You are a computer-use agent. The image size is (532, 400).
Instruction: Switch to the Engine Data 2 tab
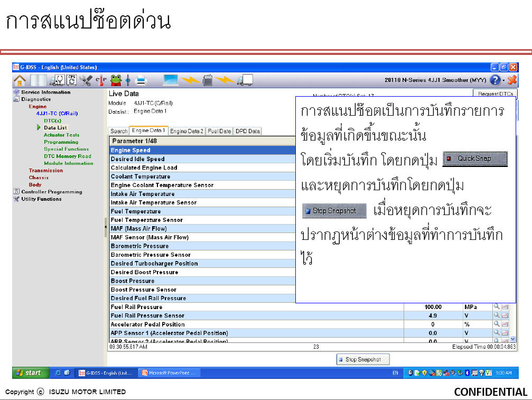tap(186, 131)
